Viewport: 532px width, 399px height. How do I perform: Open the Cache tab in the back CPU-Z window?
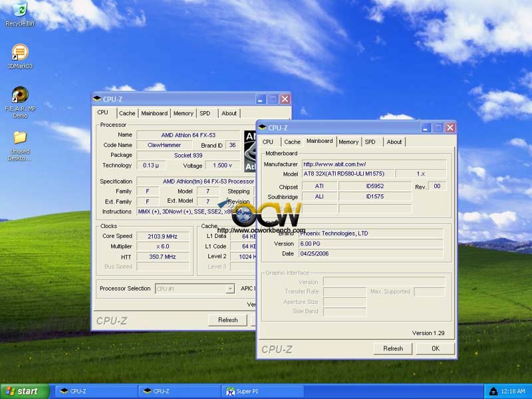(127, 113)
